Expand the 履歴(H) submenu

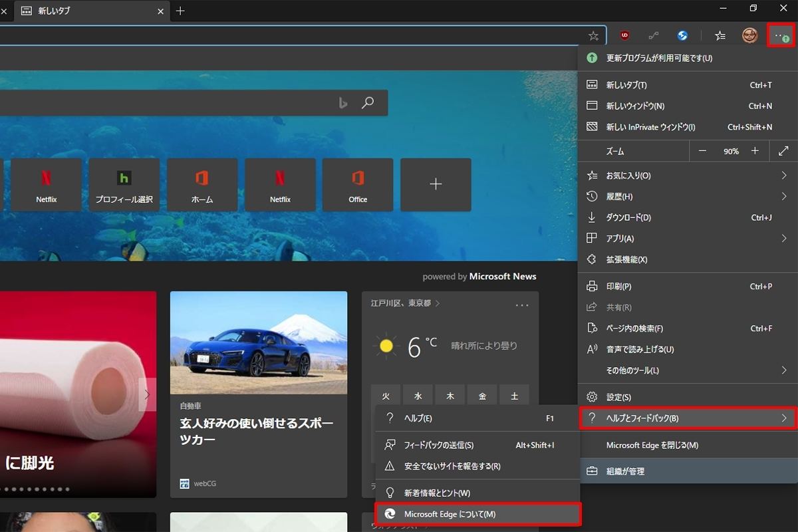click(688, 197)
